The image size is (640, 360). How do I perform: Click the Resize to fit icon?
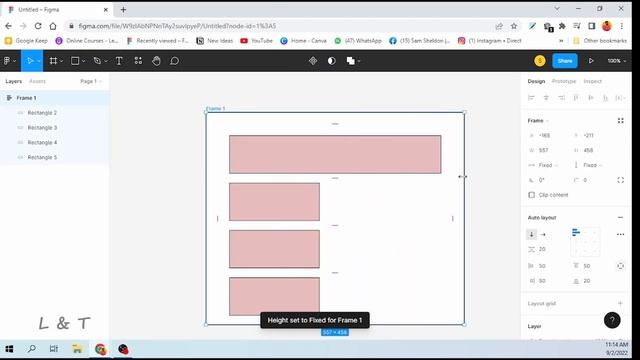(x=620, y=121)
